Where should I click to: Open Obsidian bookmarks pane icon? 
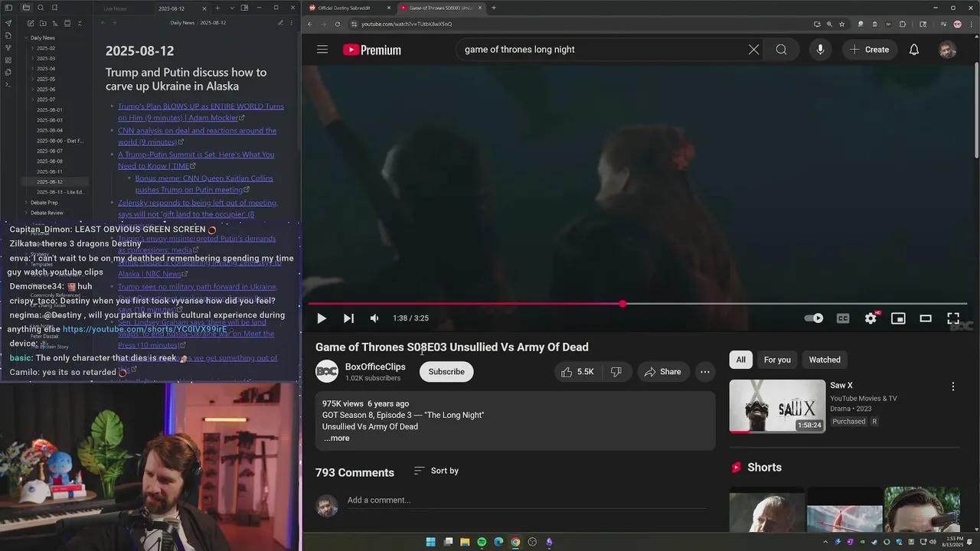54,8
